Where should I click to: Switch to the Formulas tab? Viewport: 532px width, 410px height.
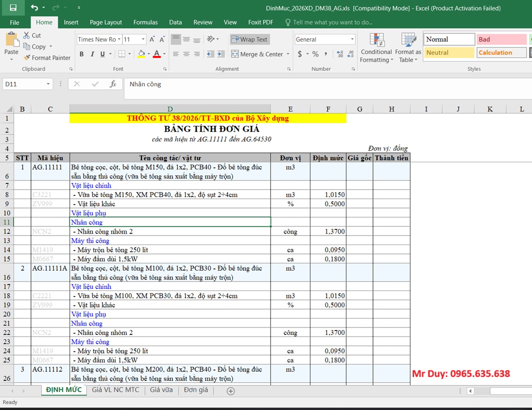tap(145, 22)
